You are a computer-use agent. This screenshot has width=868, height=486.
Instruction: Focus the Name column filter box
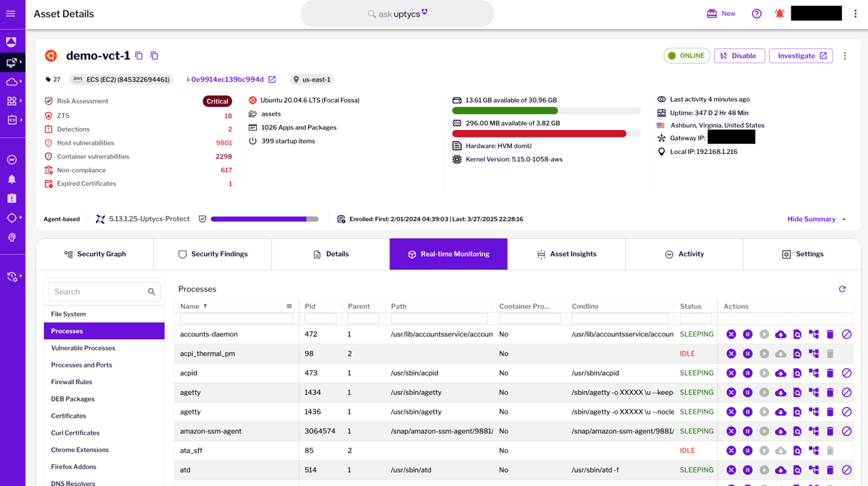pyautogui.click(x=237, y=318)
